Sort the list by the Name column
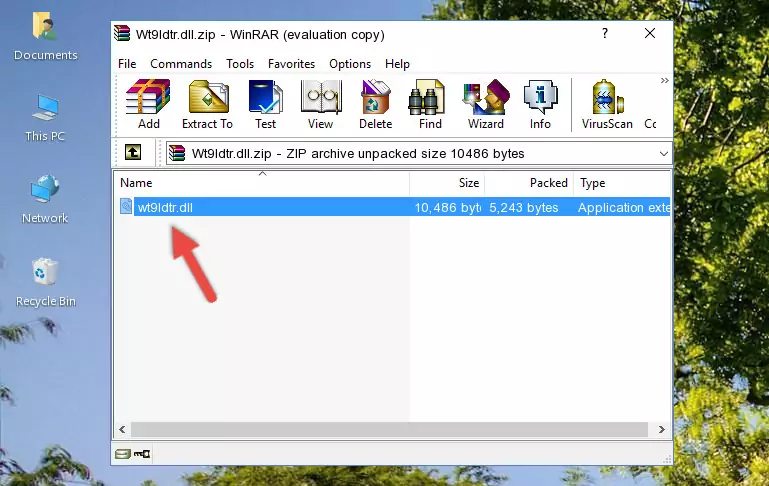 click(x=262, y=183)
